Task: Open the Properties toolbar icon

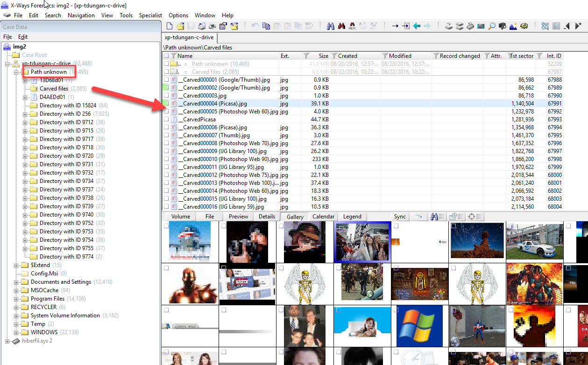Action: coord(223,26)
